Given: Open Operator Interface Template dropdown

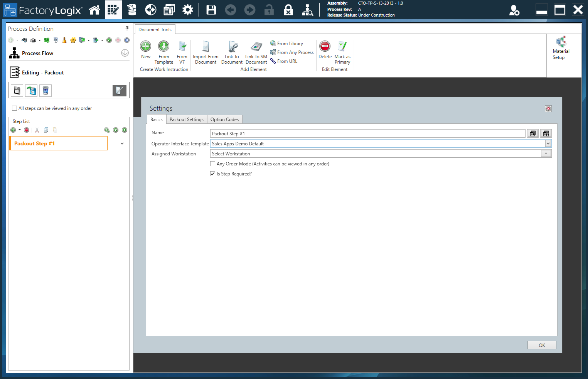Looking at the screenshot, I should coord(548,143).
